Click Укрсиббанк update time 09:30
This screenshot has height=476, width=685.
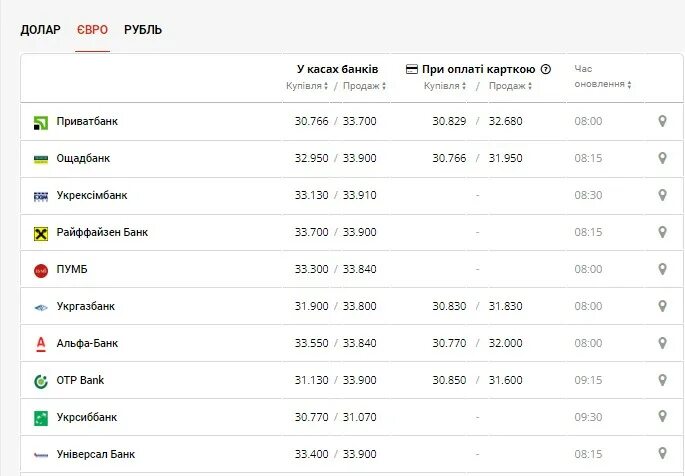pos(588,417)
